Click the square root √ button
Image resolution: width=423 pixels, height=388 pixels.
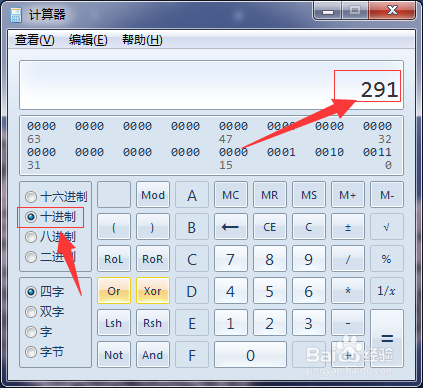tap(387, 227)
